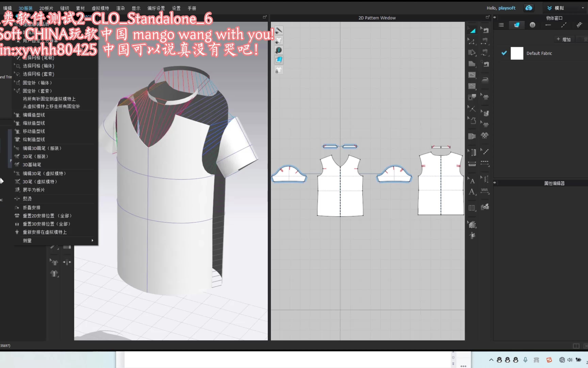Open the Fabric tab in Object Browser
The width and height of the screenshot is (588, 368).
(517, 25)
